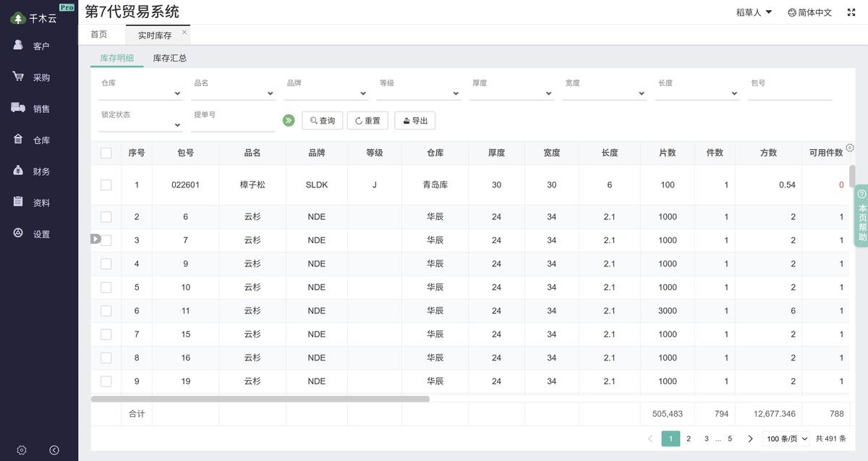868x461 pixels.
Task: Change page size from 100 条/页
Action: pos(786,439)
